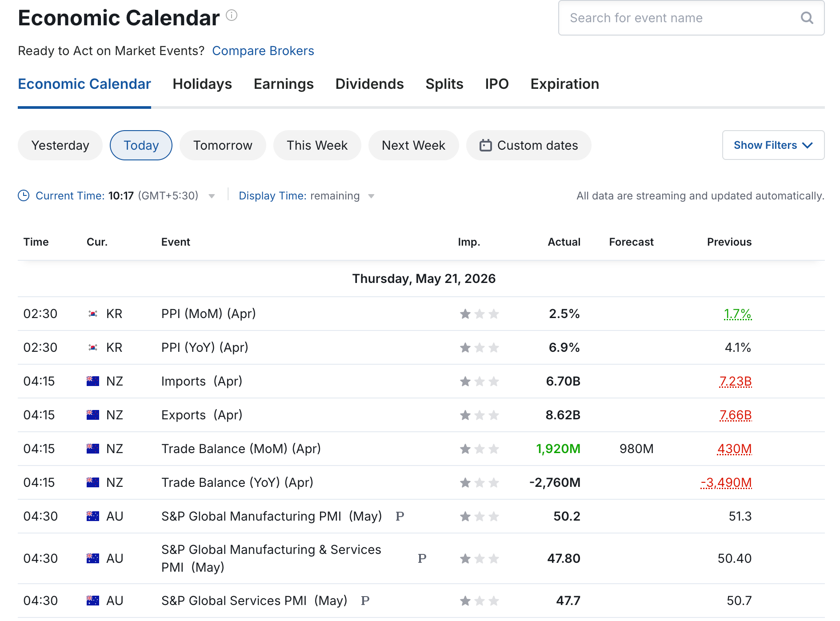Click the New Zealand flag in Exports row
The width and height of the screenshot is (840, 621).
point(93,415)
